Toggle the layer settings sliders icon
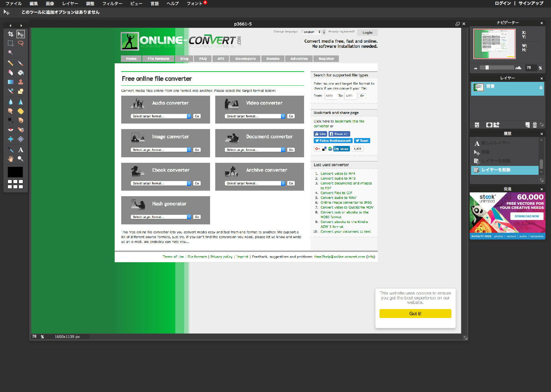Viewport: 551px width, 392px height. point(477,125)
